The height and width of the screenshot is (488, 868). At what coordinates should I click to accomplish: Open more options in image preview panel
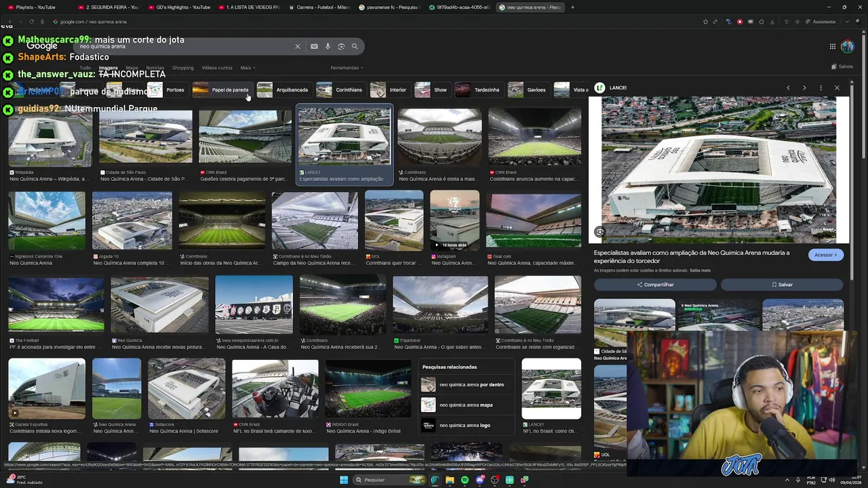pos(821,87)
